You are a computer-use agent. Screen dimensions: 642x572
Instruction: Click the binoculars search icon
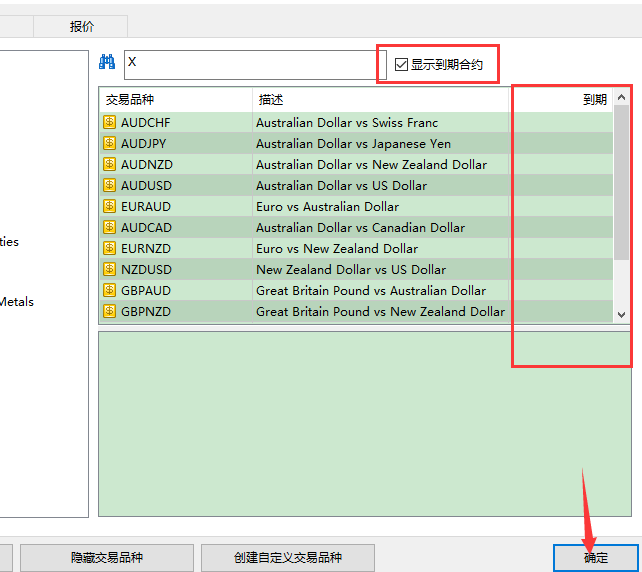click(x=107, y=63)
